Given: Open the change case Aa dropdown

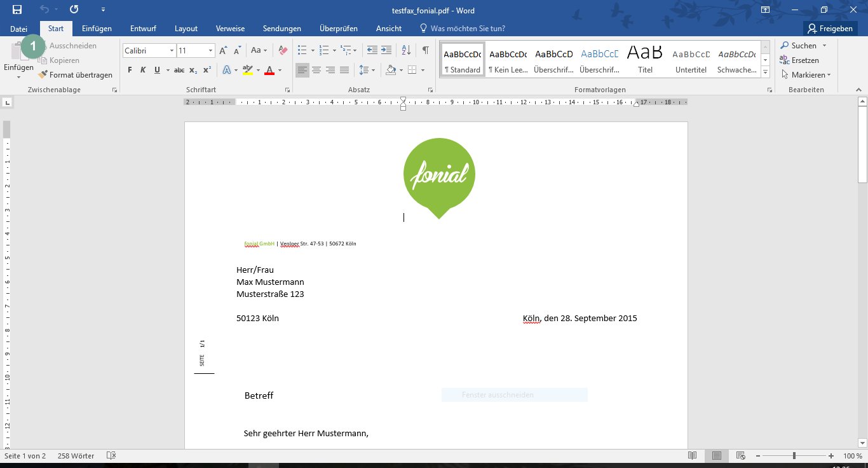Looking at the screenshot, I should tap(259, 50).
